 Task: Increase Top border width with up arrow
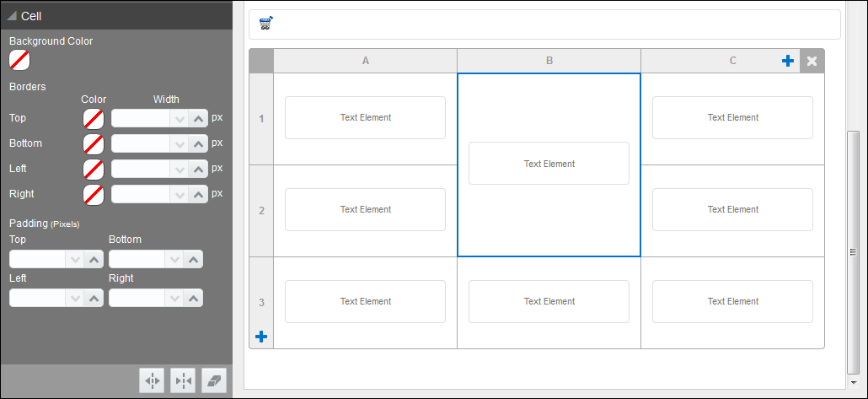click(x=198, y=119)
